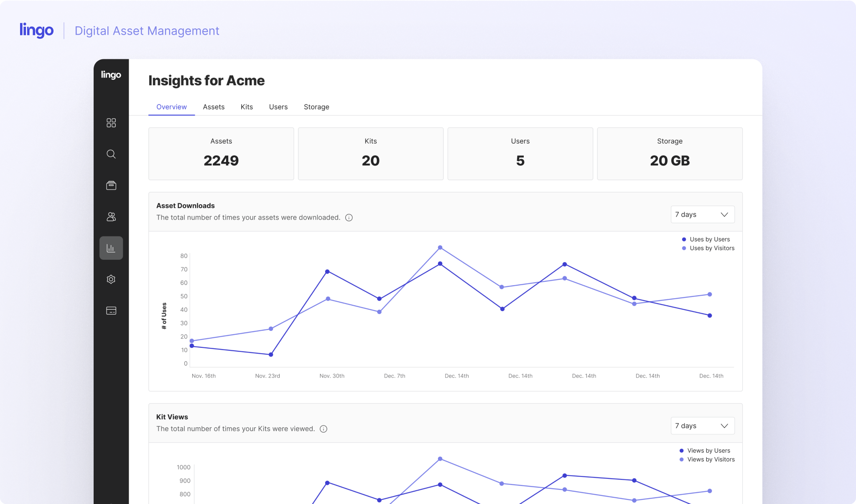The image size is (856, 504).
Task: Open the settings gear icon in sidebar
Action: tap(111, 279)
